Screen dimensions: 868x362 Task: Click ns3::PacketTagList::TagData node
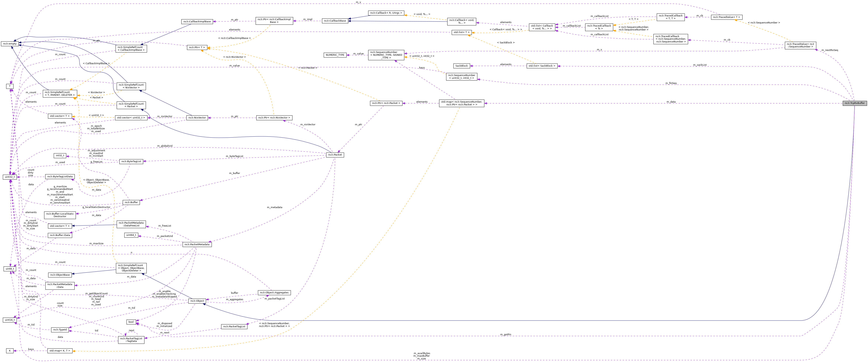coord(131,340)
